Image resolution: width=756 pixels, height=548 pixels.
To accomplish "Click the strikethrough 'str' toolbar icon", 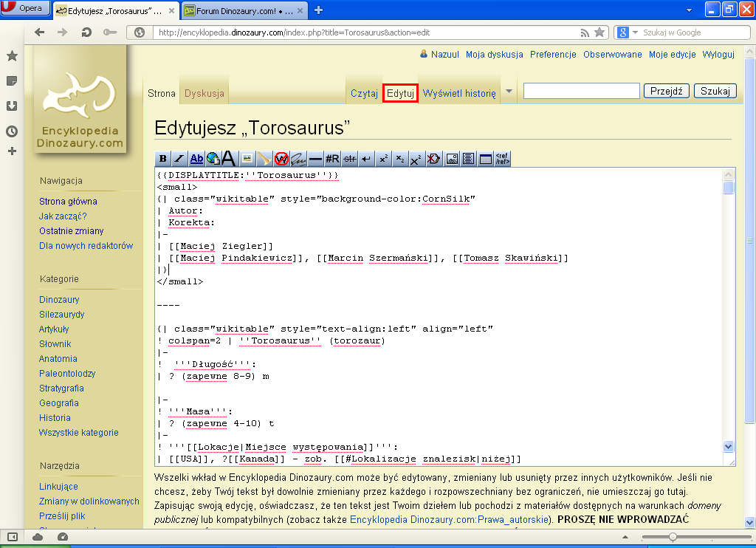I will 350,159.
